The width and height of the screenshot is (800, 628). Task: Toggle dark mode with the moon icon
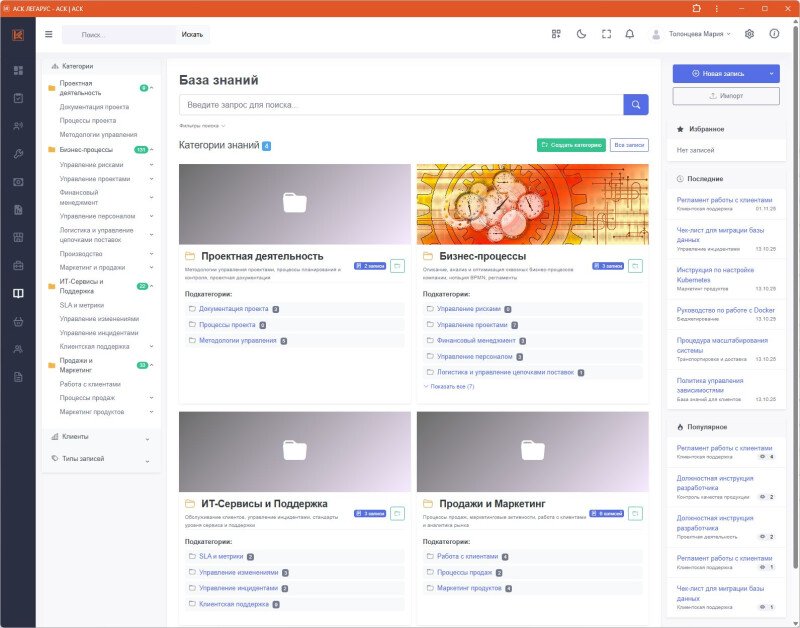pyautogui.click(x=581, y=34)
